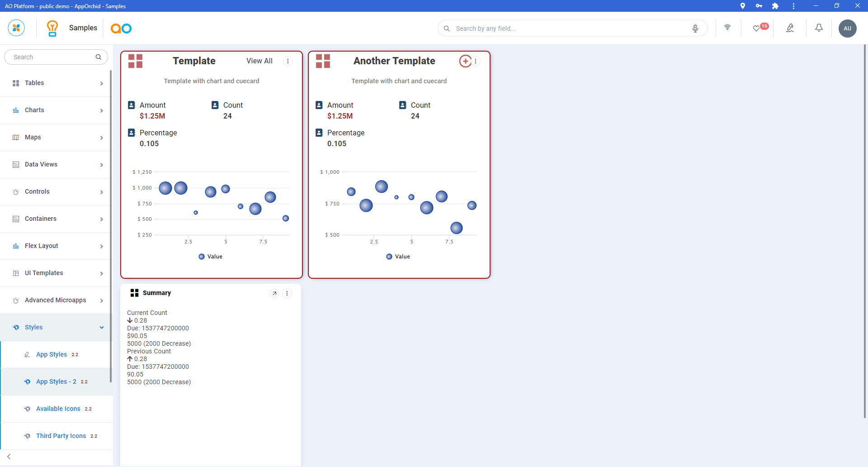Click the View All link

coord(259,61)
